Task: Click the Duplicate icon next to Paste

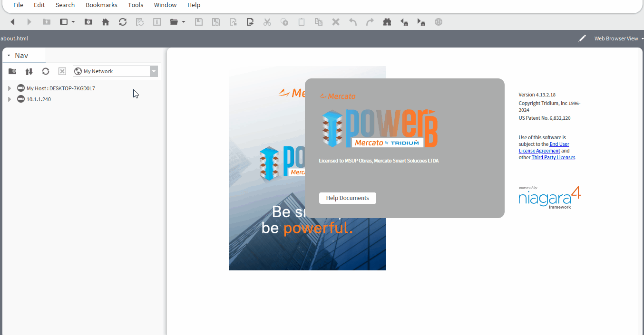Action: 319,22
